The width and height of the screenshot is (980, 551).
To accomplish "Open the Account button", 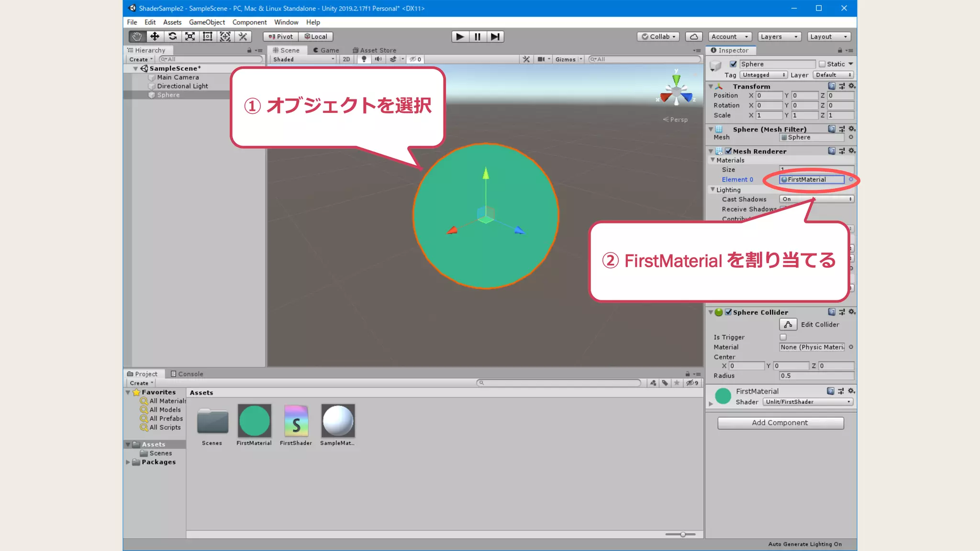I will 730,36.
